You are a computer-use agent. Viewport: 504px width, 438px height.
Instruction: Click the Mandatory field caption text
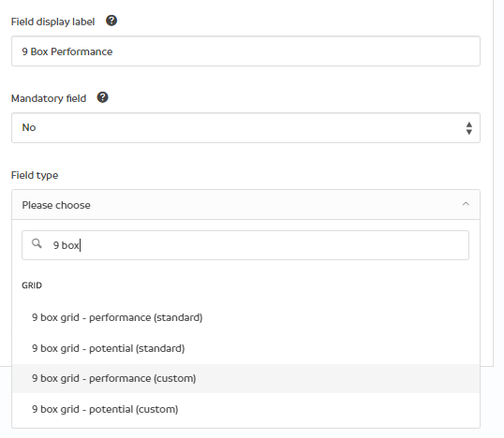[x=49, y=98]
